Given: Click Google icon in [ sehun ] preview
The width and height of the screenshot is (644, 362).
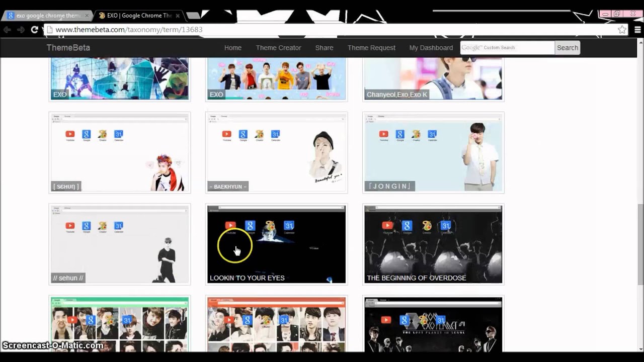Looking at the screenshot, I should [86, 134].
